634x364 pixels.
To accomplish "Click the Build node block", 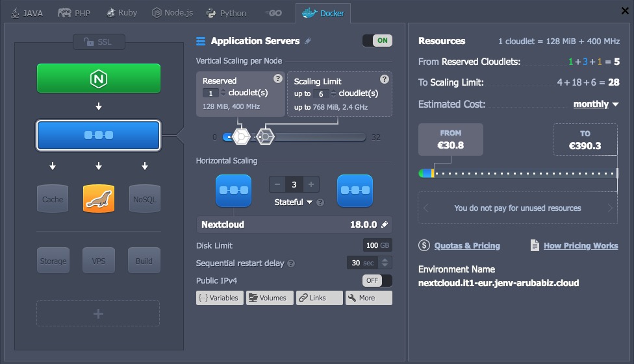I will point(144,260).
